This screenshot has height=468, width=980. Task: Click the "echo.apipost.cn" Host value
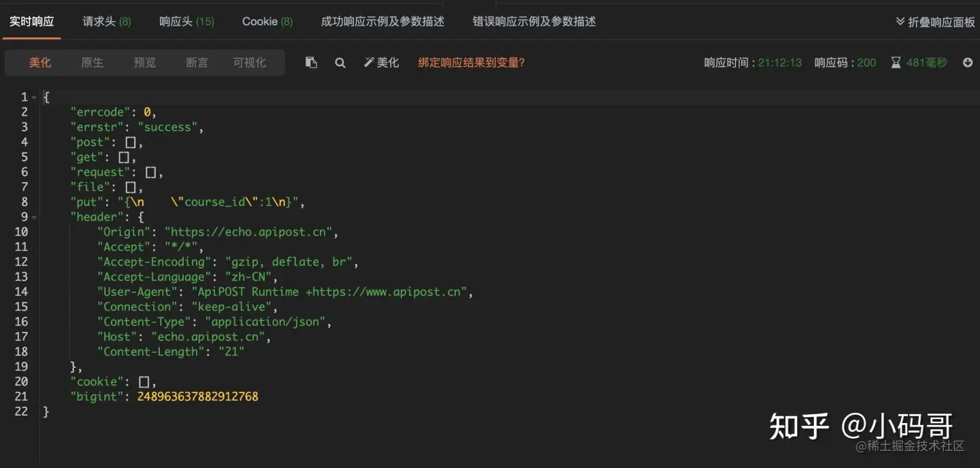click(208, 337)
